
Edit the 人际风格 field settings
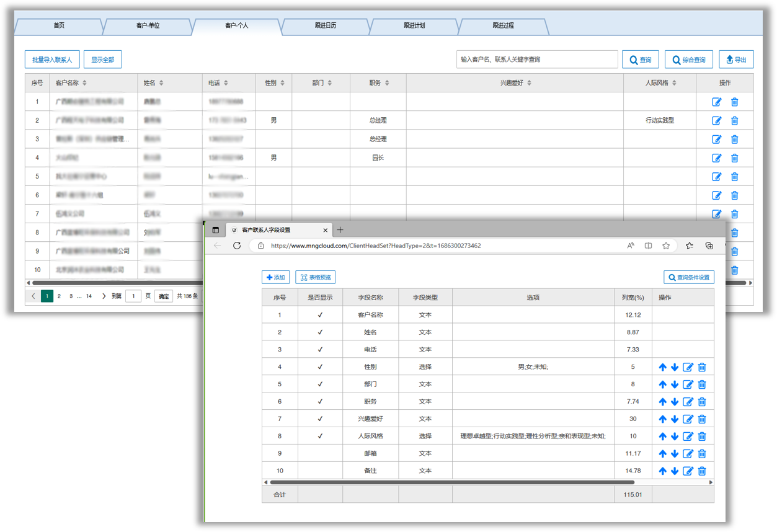[688, 437]
